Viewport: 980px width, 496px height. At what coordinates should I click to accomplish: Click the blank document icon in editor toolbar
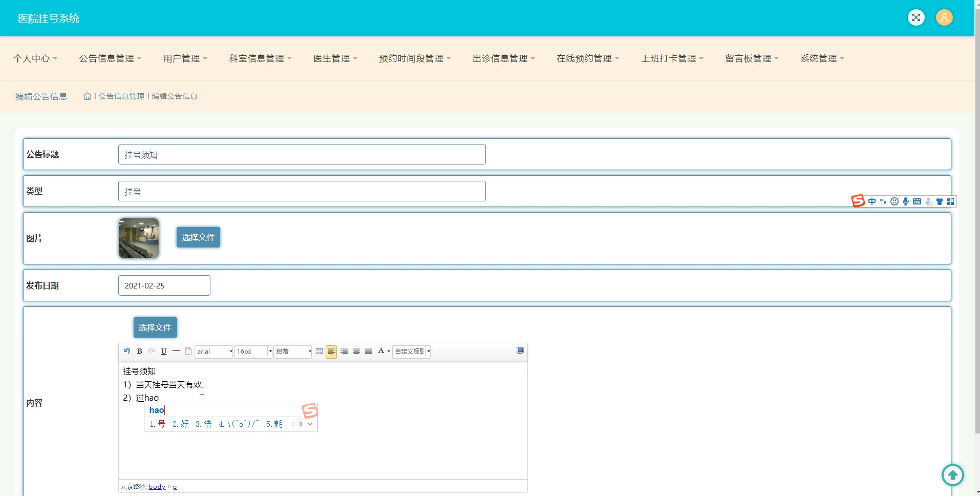point(188,351)
